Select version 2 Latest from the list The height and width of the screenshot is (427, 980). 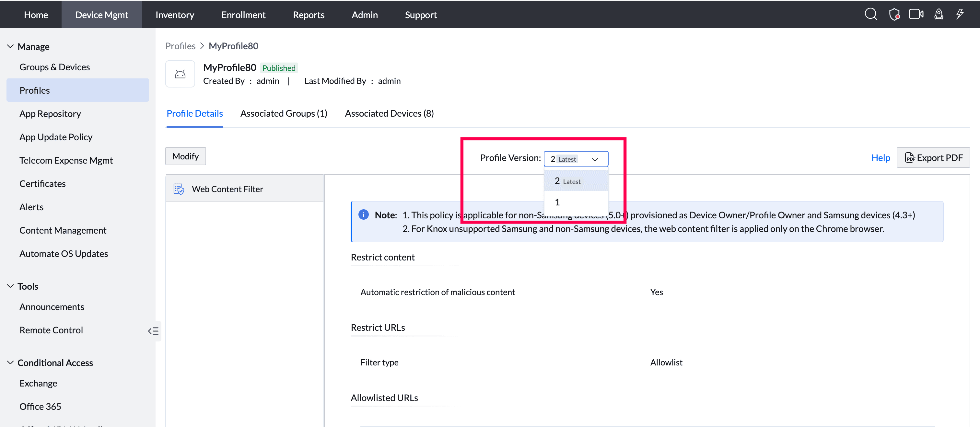coord(576,181)
